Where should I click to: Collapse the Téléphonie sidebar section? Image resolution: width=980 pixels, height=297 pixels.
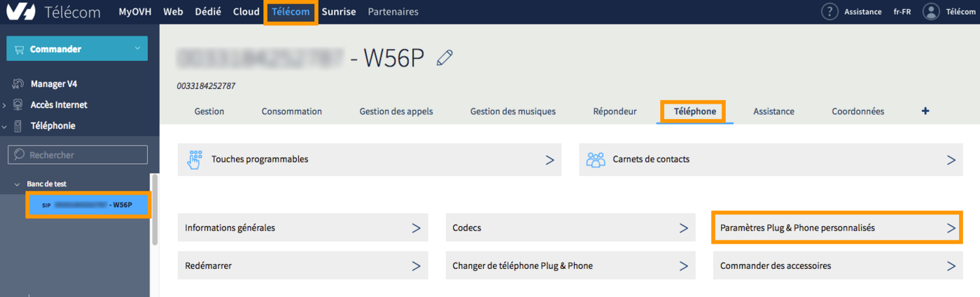coord(5,126)
